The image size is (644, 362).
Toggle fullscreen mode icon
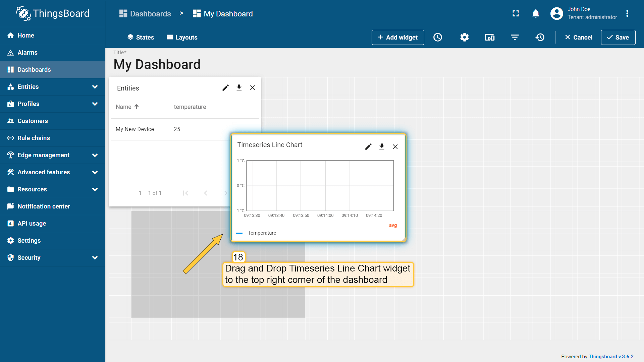tap(516, 13)
